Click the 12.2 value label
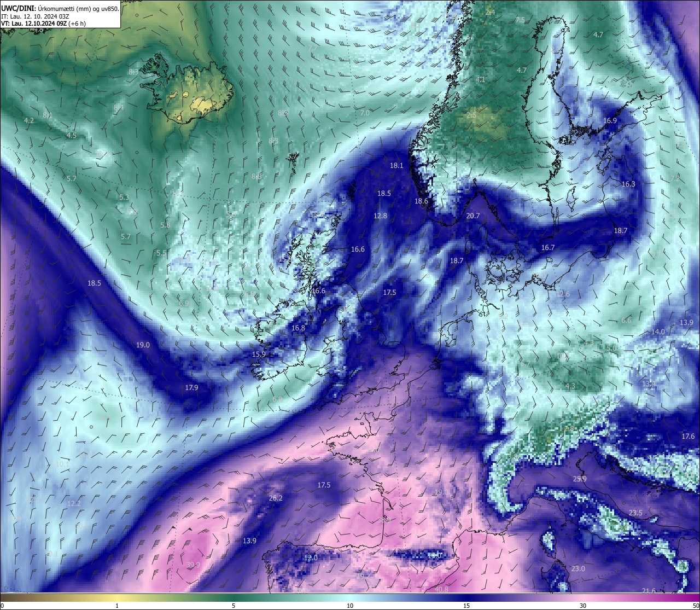This screenshot has height=610, width=700. [x=74, y=504]
